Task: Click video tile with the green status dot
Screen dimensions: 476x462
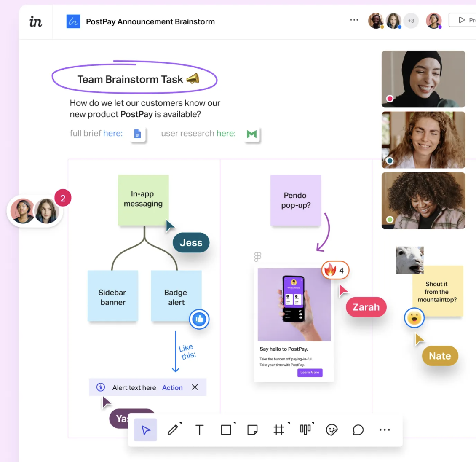Action: tap(423, 201)
